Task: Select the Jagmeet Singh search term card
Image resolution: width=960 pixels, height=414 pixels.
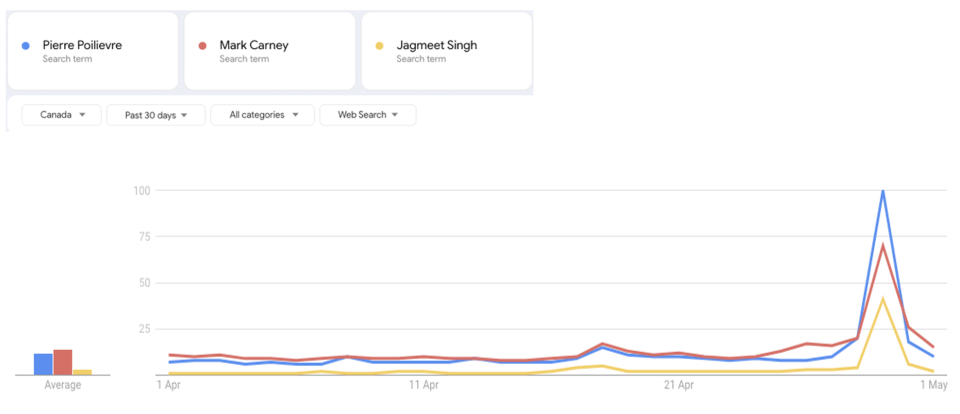Action: 446,51
